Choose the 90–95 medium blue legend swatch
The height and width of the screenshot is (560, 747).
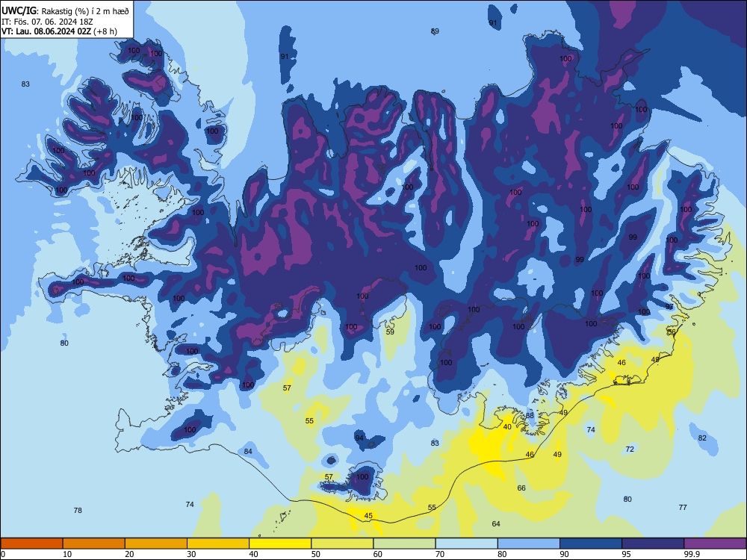pos(591,544)
